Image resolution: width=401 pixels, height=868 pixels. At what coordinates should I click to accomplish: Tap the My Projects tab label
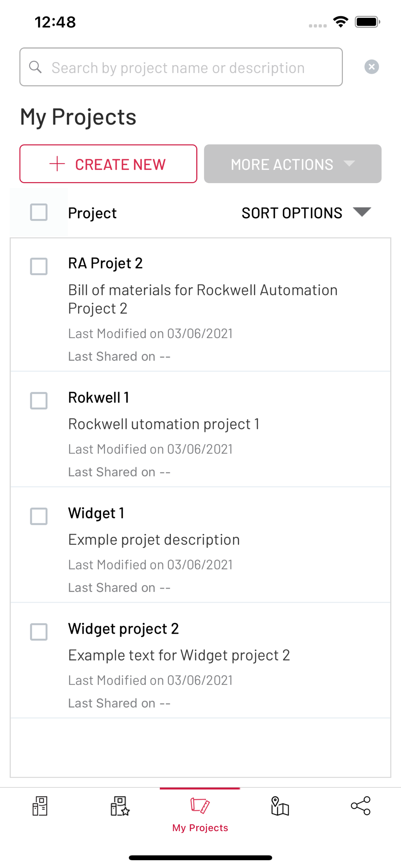click(x=200, y=828)
